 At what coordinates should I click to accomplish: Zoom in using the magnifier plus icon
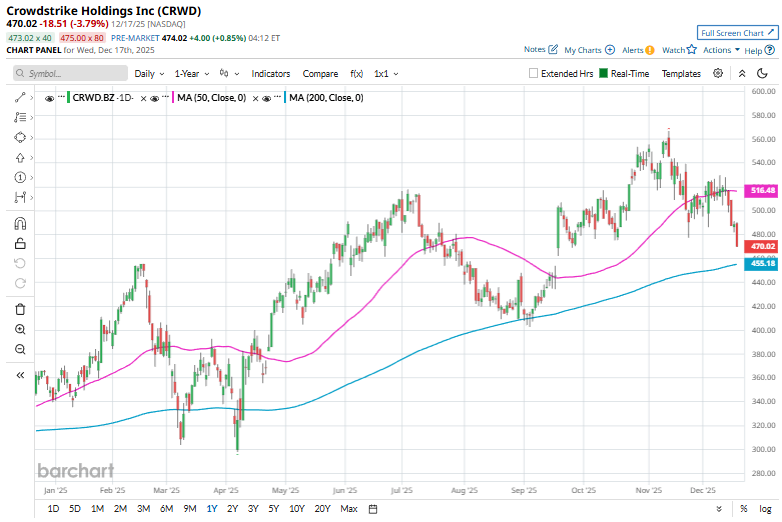pyautogui.click(x=20, y=329)
